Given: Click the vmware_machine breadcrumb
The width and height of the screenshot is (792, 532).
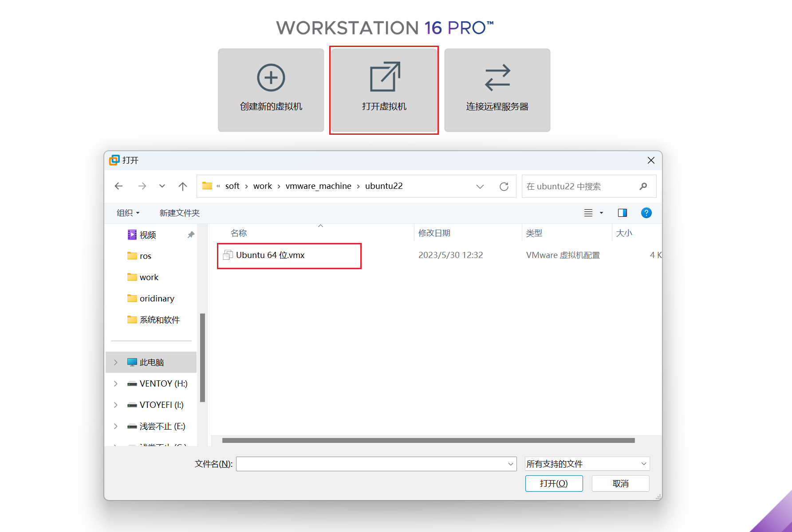Looking at the screenshot, I should [x=319, y=186].
